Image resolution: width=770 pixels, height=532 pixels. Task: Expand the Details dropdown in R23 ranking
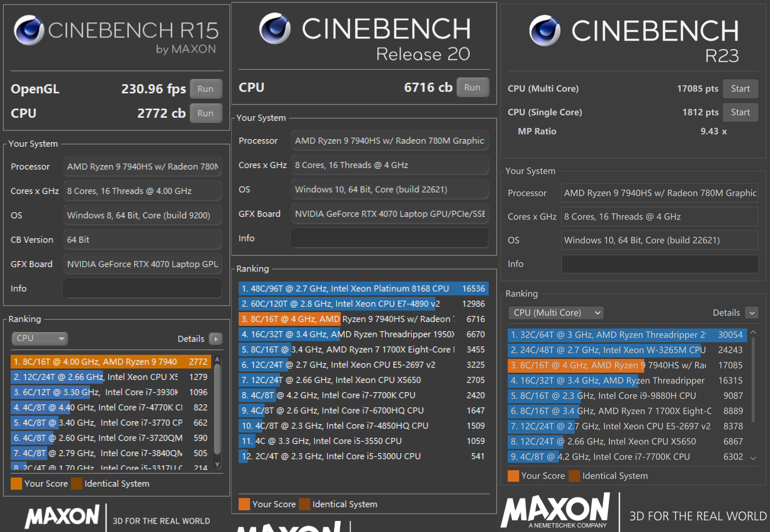(x=752, y=313)
